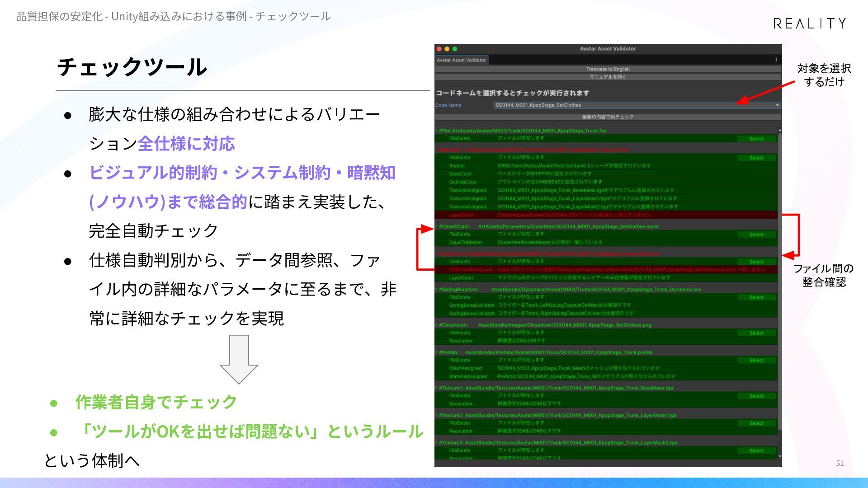Click the TextureAssigned row for Trunk_BaseMask.tga
The image size is (868, 488).
click(x=606, y=190)
